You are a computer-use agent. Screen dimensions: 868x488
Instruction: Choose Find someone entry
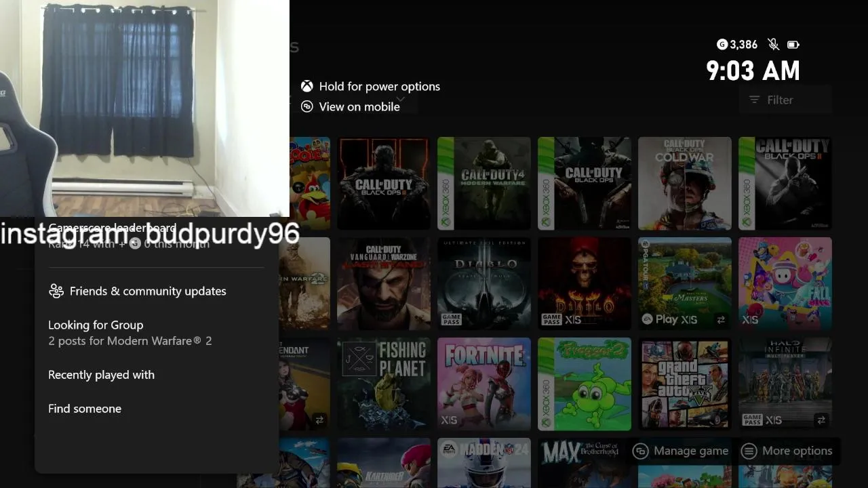(x=85, y=409)
